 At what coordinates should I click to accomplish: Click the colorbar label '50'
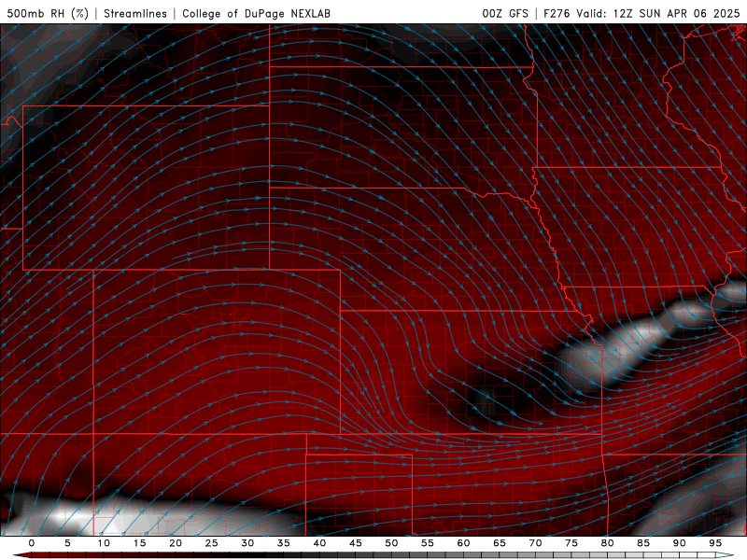tap(391, 543)
